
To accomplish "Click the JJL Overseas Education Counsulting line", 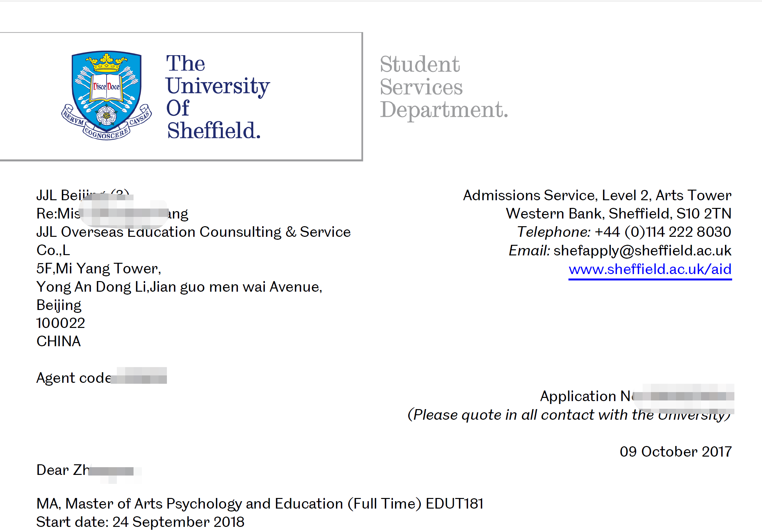I will coord(193,232).
